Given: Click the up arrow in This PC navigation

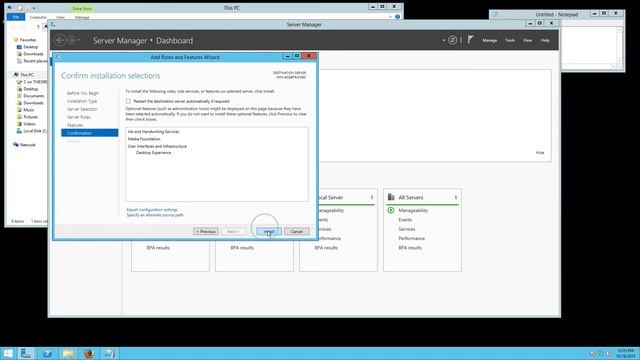Looking at the screenshot, I should [38, 27].
